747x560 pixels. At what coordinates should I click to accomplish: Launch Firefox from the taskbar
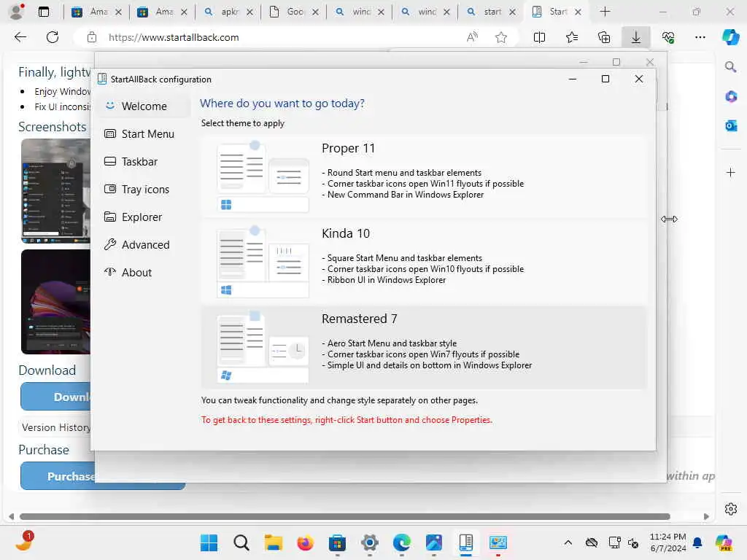pos(306,542)
